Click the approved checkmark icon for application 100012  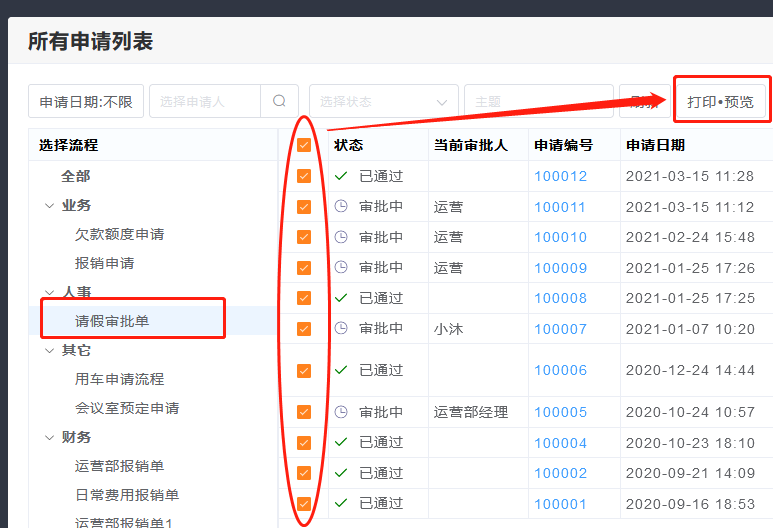point(341,176)
